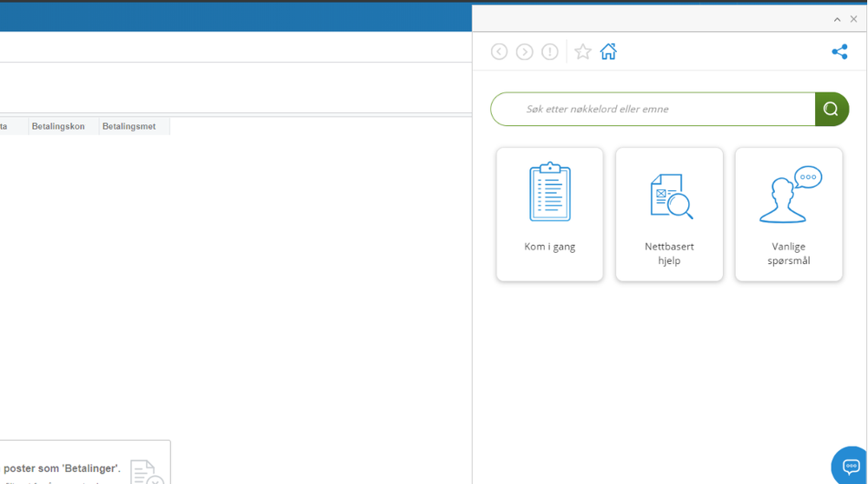
Task: Click the person speech icon in Vanlige spørsmål
Action: coord(791,195)
